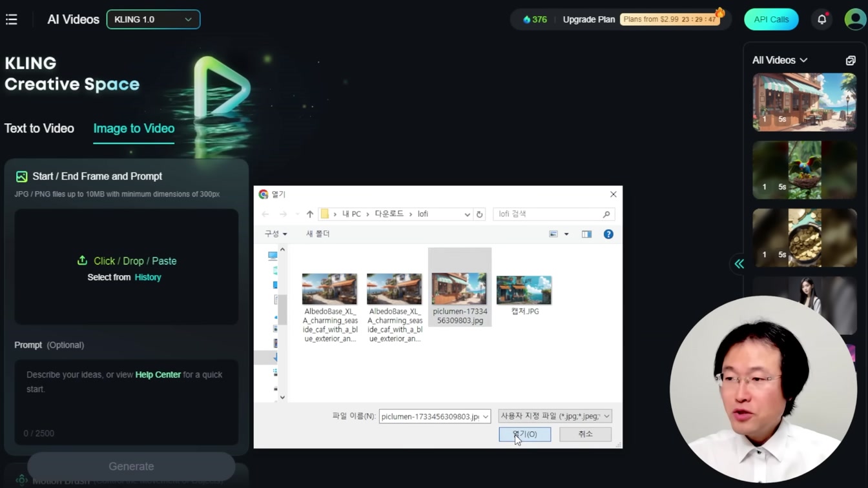Click the back arrow in file dialog
Viewport: 868px width, 488px height.
click(x=265, y=214)
